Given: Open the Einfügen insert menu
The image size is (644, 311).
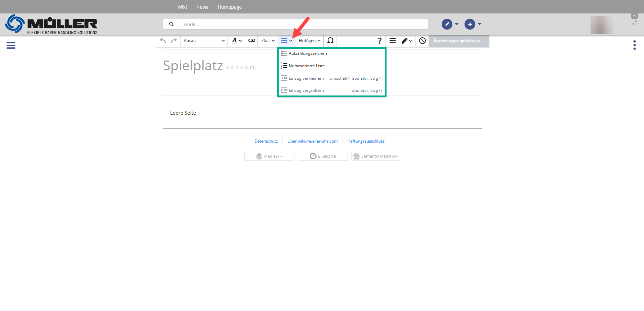Looking at the screenshot, I should (309, 41).
